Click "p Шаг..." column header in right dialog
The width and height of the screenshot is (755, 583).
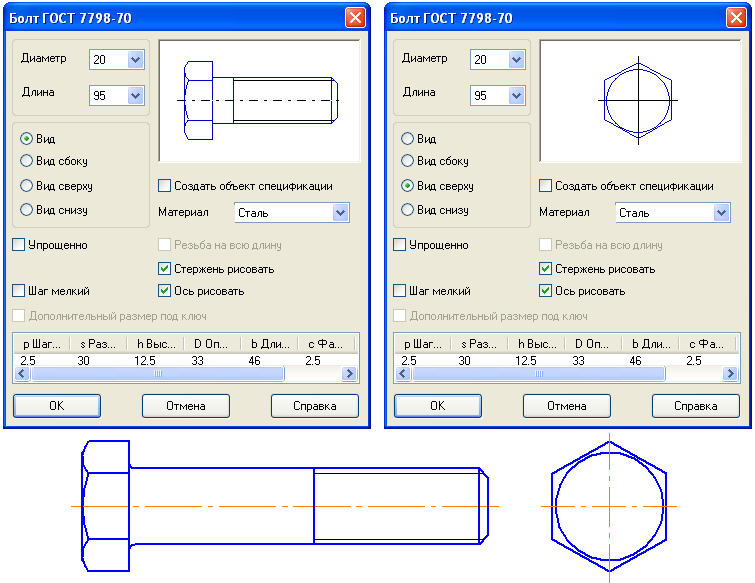click(x=423, y=344)
